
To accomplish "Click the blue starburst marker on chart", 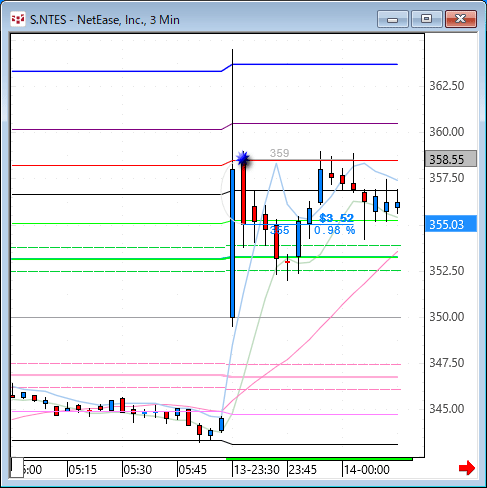I will 243,158.
